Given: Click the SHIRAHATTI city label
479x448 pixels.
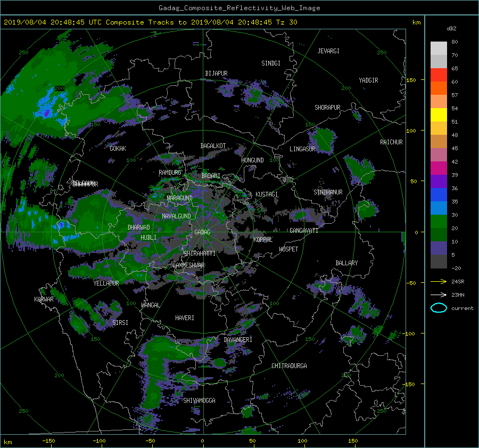Looking at the screenshot, I should 200,254.
